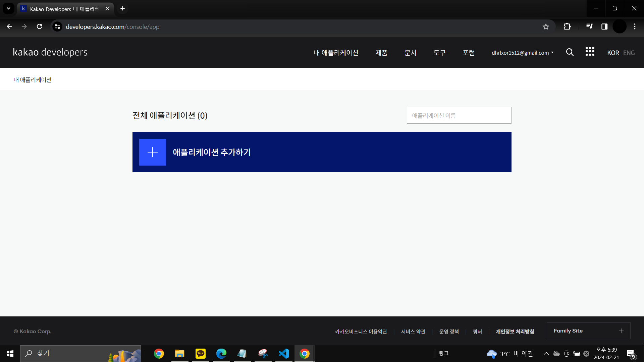
Task: Launch Visual Studio Code from taskbar
Action: (284, 354)
